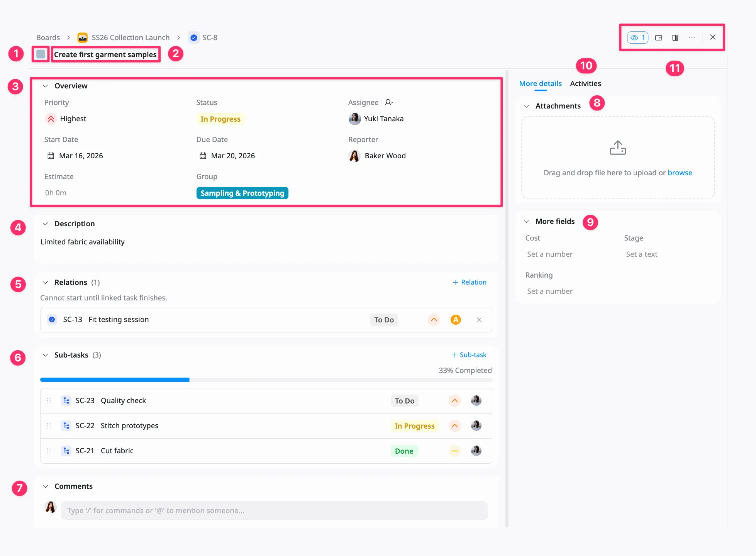The image size is (756, 556).
Task: Click SC-21 sub-task type icon
Action: pyautogui.click(x=66, y=451)
